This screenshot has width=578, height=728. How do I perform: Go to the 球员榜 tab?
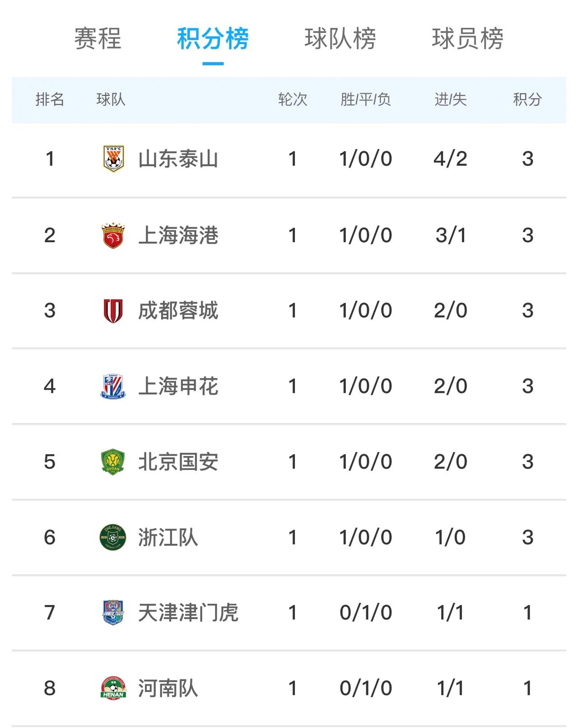point(468,38)
